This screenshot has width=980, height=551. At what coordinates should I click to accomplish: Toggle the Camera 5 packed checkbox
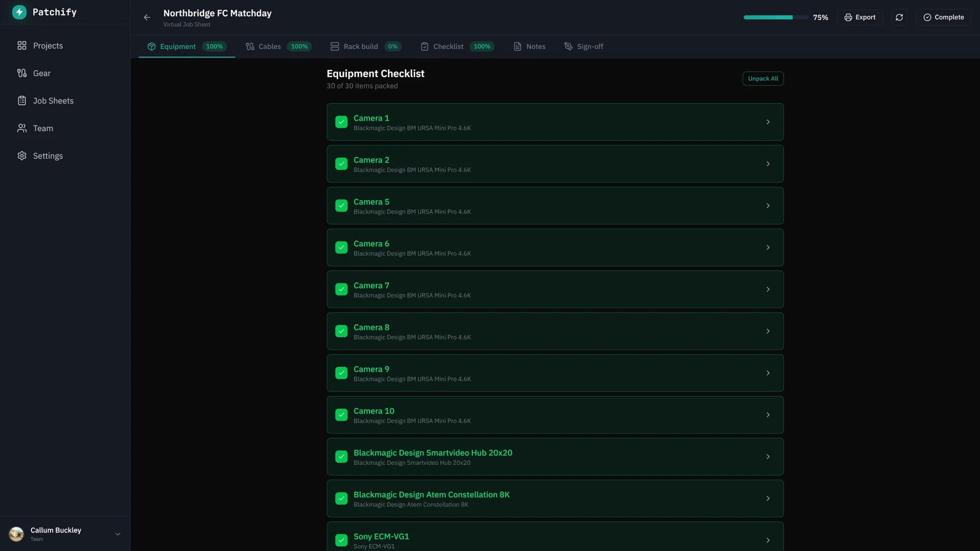click(341, 206)
